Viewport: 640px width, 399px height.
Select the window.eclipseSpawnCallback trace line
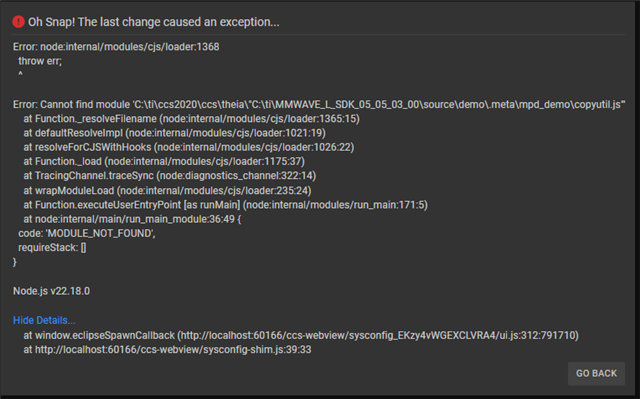pos(301,335)
